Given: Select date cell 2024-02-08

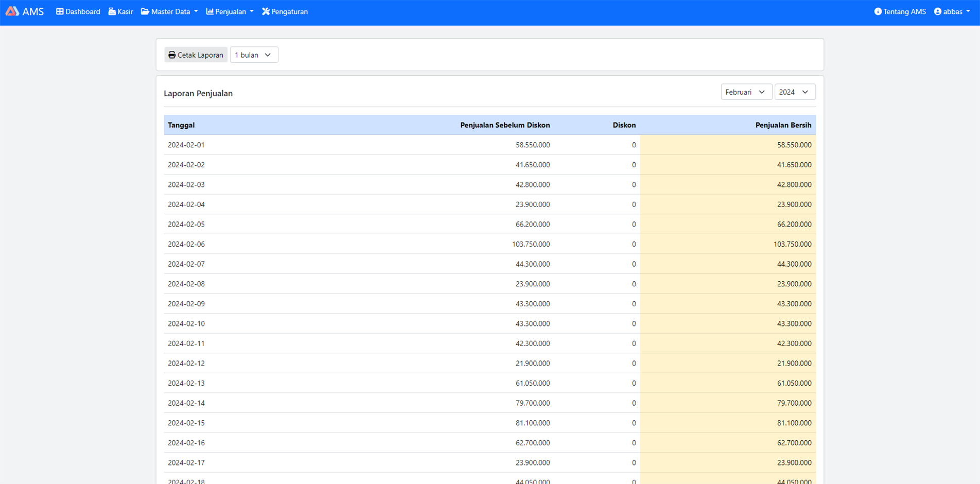Looking at the screenshot, I should (186, 284).
